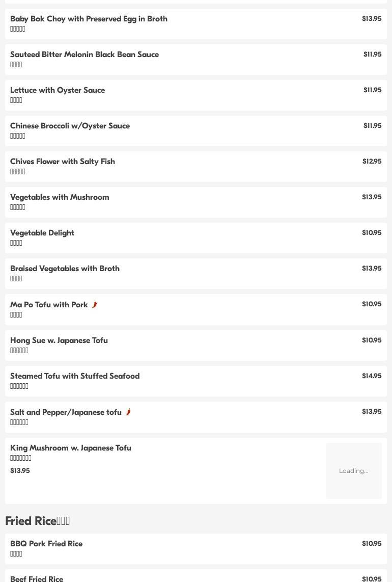Open Sauteed Bitter Melon in Black Bean Sauce
392x582 pixels.
point(85,55)
